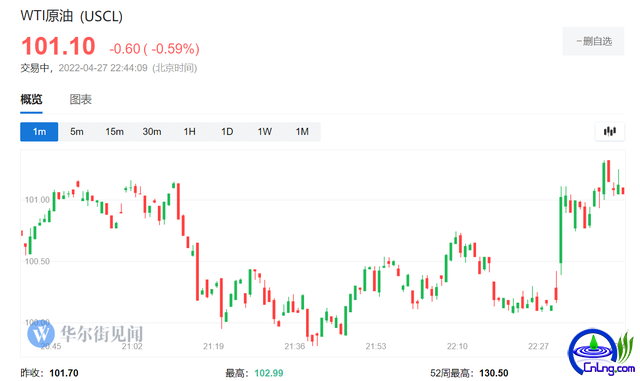Click the 101.00 price axis label

click(37, 200)
